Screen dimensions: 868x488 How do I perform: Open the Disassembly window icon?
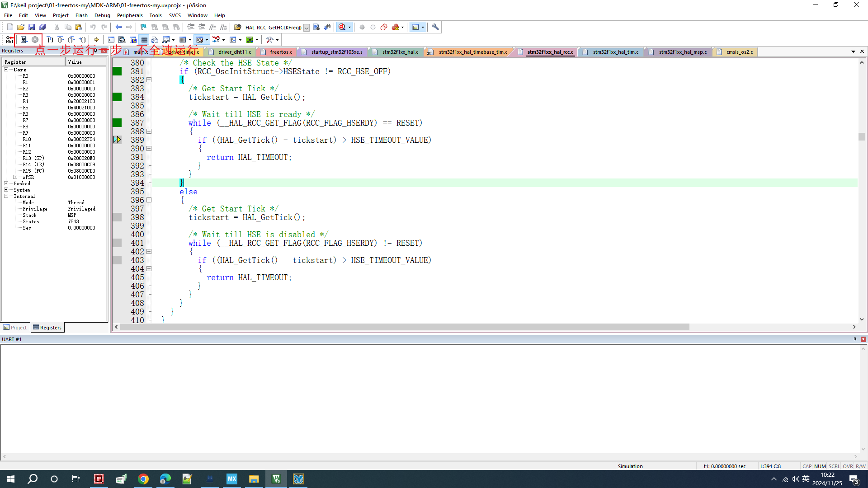click(122, 40)
